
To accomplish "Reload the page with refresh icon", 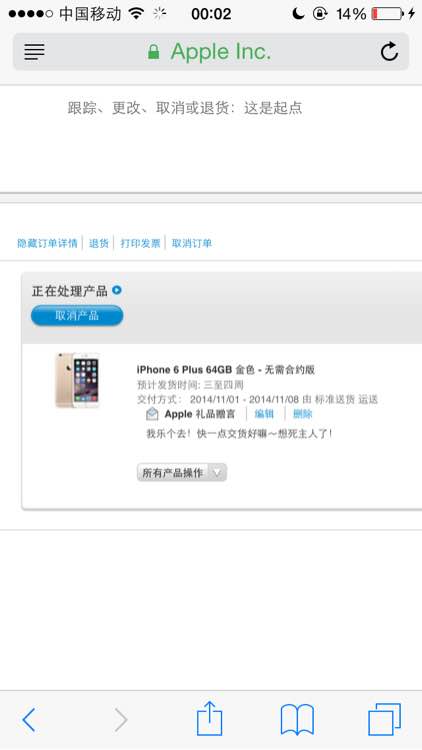I will [389, 52].
